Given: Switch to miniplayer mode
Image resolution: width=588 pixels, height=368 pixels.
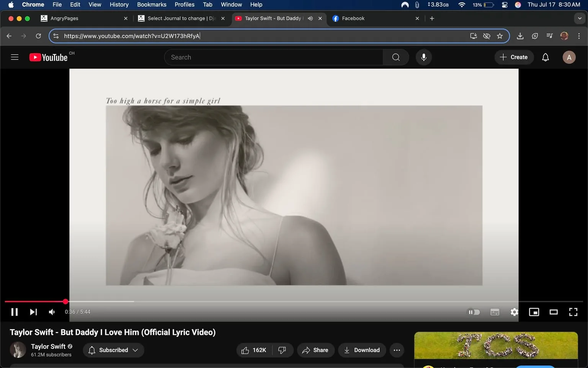Looking at the screenshot, I should (534, 312).
